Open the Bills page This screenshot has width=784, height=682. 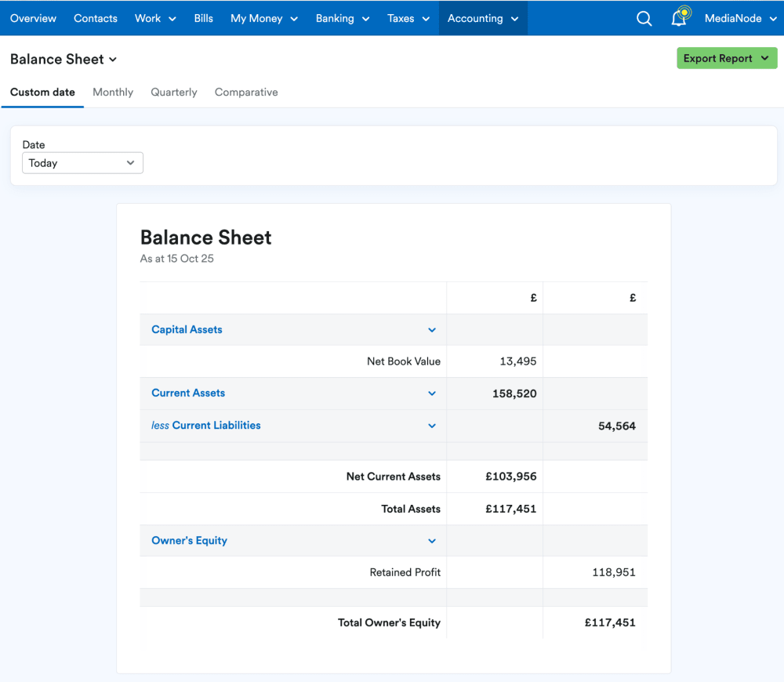click(203, 18)
